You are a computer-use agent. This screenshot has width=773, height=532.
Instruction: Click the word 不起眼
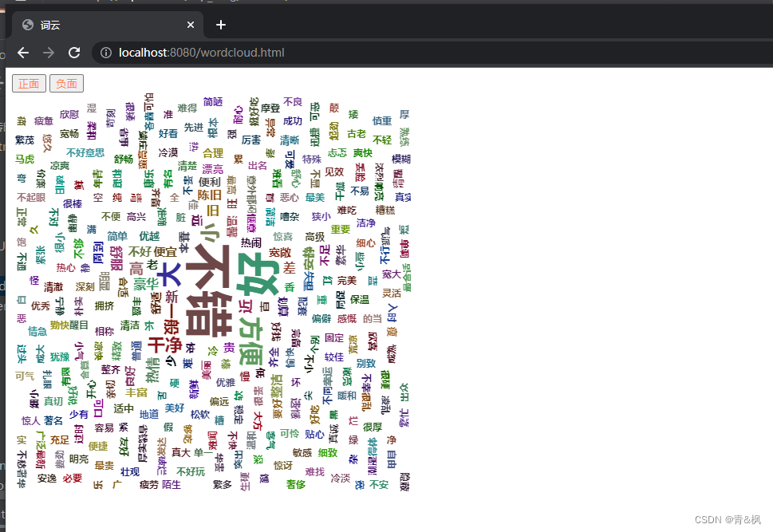31,197
